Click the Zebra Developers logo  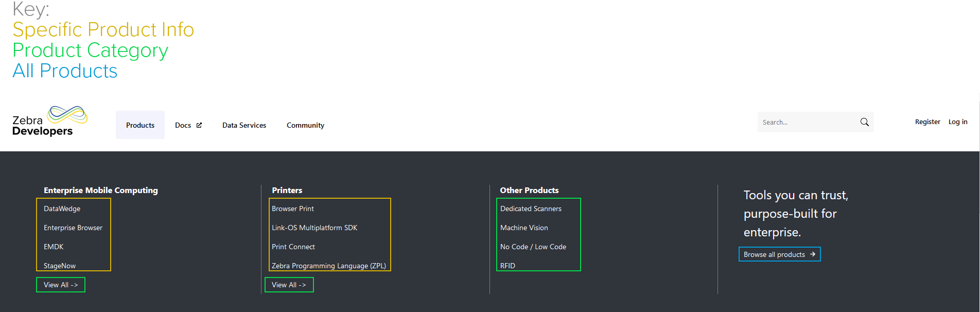coord(50,122)
